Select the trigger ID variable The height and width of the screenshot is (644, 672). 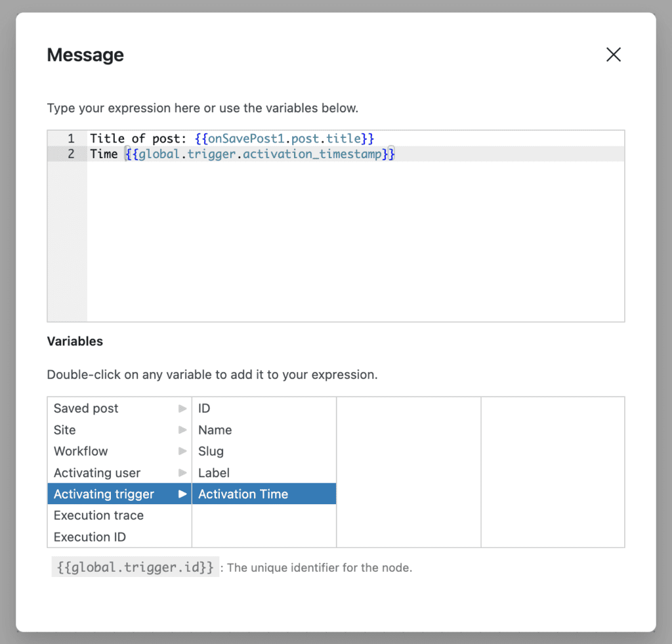[204, 408]
